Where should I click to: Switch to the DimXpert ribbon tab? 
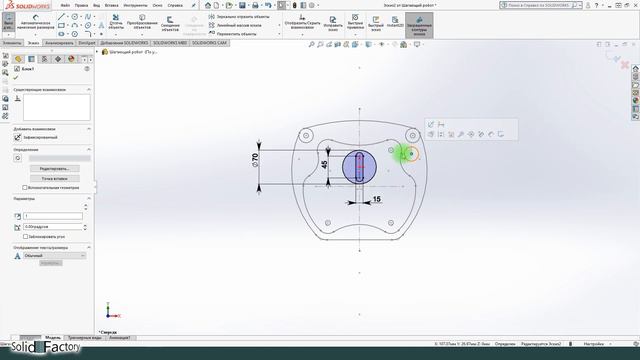point(87,43)
